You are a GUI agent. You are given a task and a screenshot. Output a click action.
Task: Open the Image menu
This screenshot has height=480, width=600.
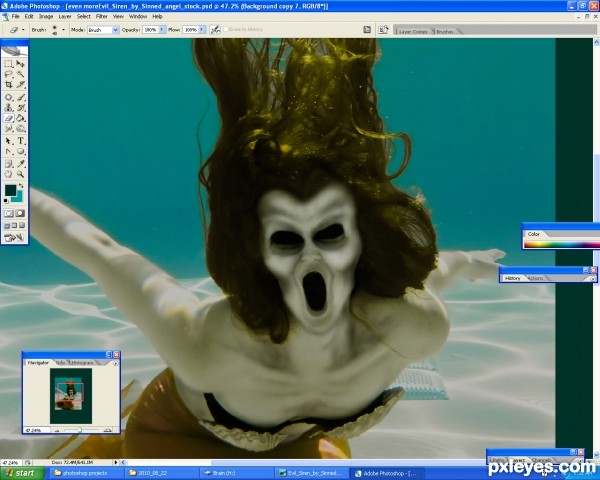click(x=46, y=16)
